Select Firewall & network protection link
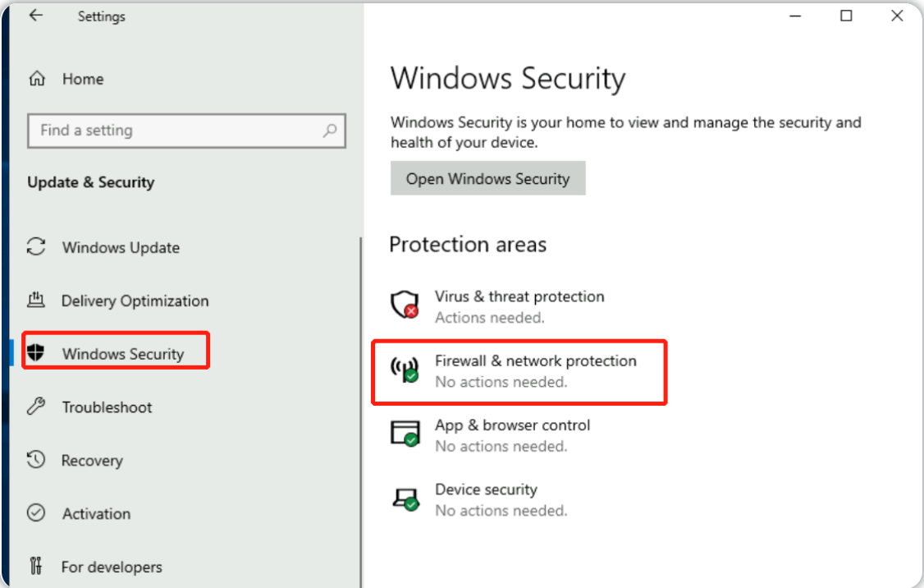 click(x=535, y=361)
